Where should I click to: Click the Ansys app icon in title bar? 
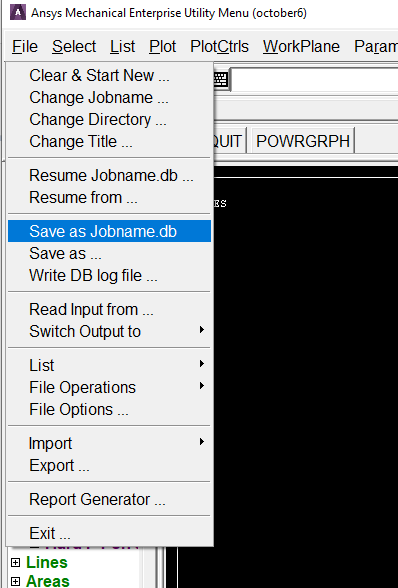tap(18, 12)
